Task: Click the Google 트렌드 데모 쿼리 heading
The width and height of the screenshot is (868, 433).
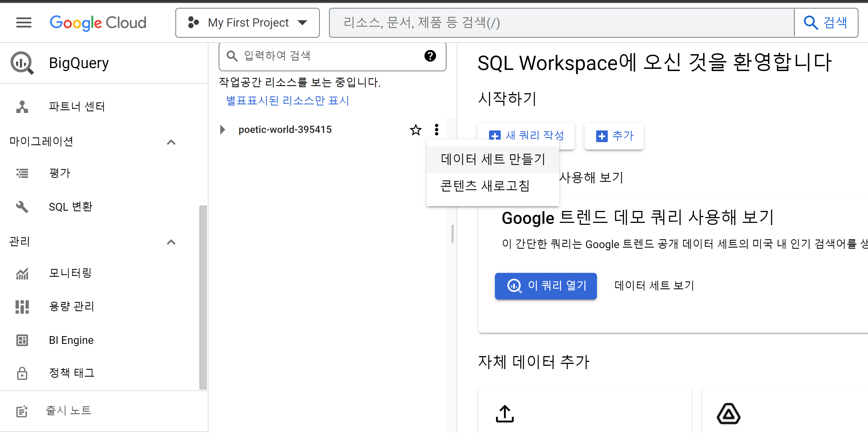Action: point(637,218)
